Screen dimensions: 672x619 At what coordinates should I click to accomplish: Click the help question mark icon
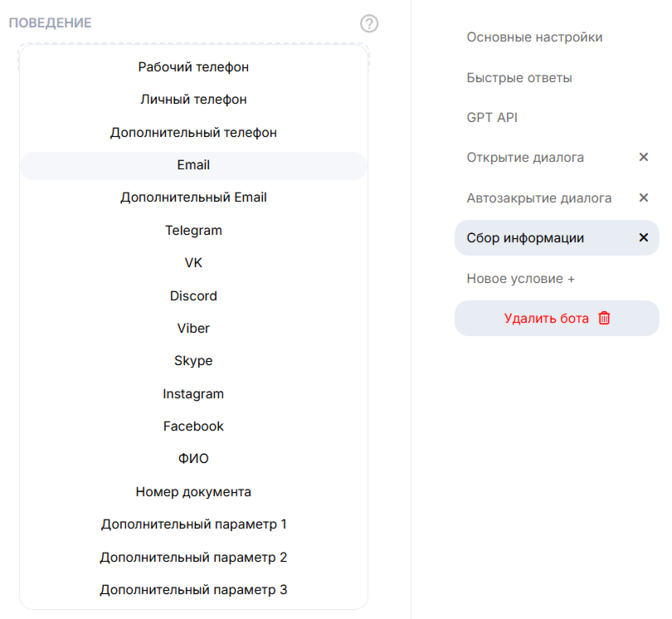pos(369,23)
